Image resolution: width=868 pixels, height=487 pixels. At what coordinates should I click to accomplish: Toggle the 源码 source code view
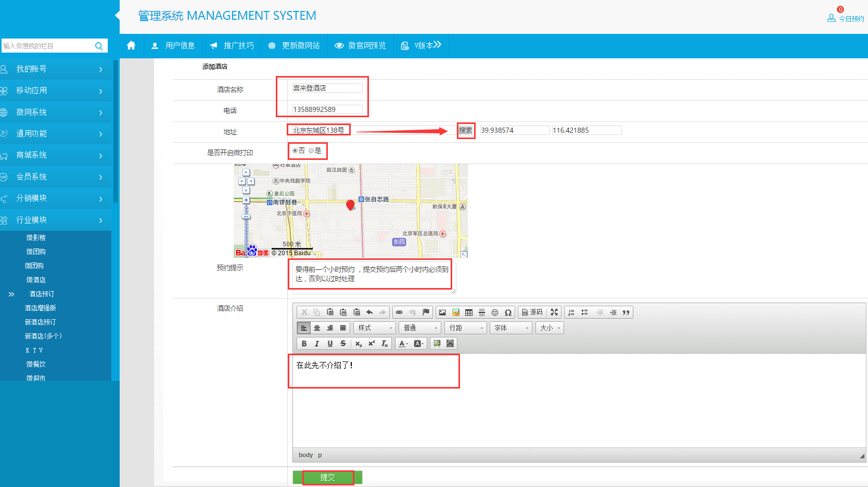tap(532, 313)
